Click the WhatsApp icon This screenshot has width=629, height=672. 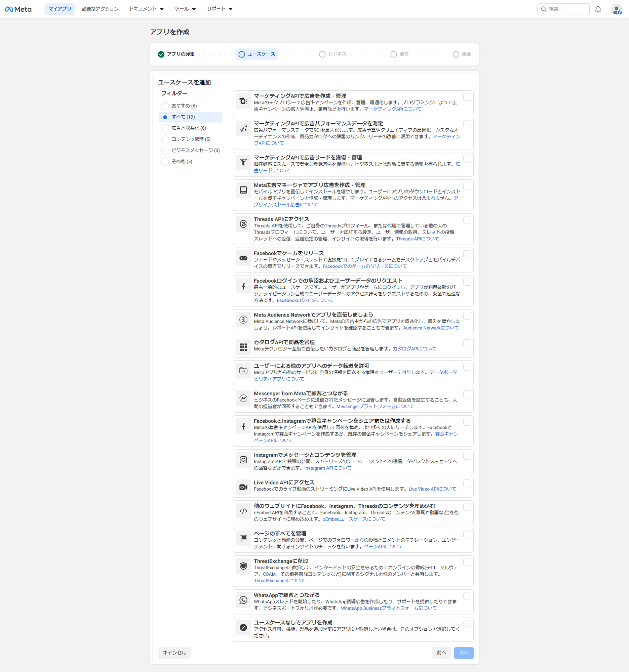(243, 600)
